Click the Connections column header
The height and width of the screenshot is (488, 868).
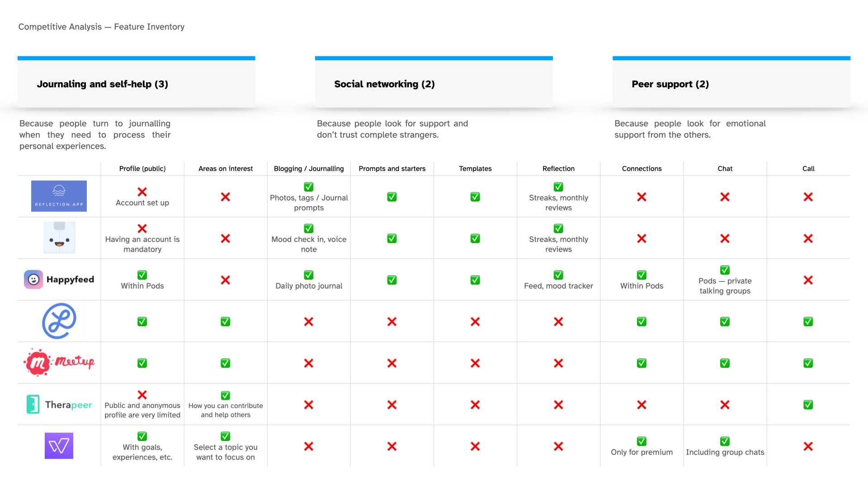click(642, 169)
